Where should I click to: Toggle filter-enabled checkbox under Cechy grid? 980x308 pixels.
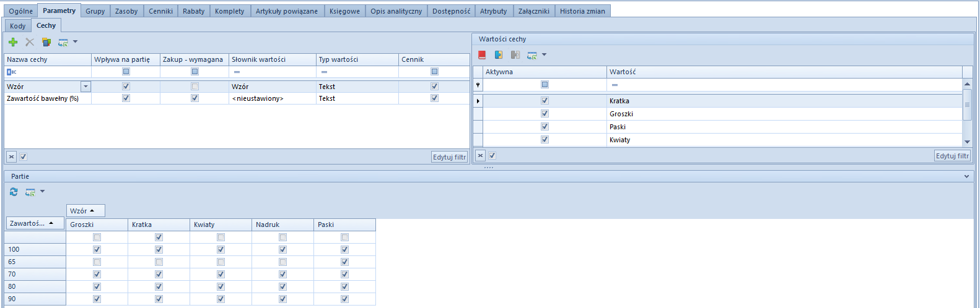(24, 157)
